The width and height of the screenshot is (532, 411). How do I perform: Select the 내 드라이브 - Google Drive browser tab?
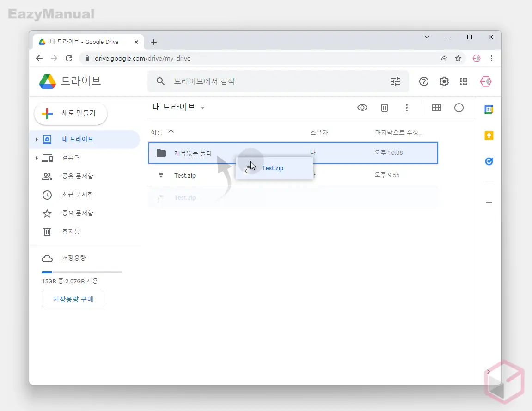click(x=83, y=42)
